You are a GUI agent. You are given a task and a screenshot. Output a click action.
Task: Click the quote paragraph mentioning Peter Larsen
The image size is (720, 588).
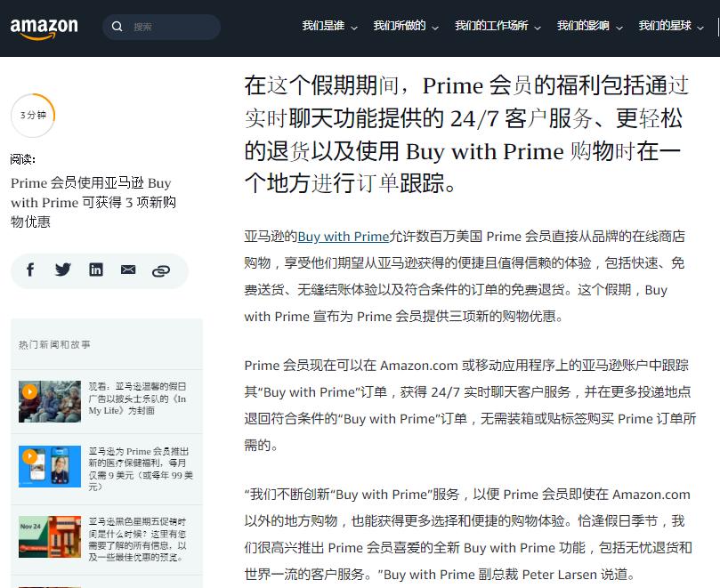click(468, 535)
